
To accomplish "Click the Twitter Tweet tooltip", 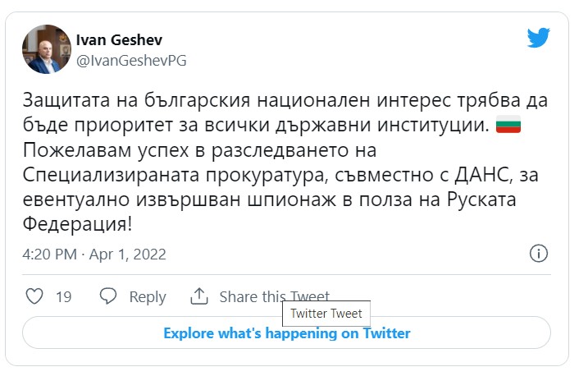I will point(326,314).
